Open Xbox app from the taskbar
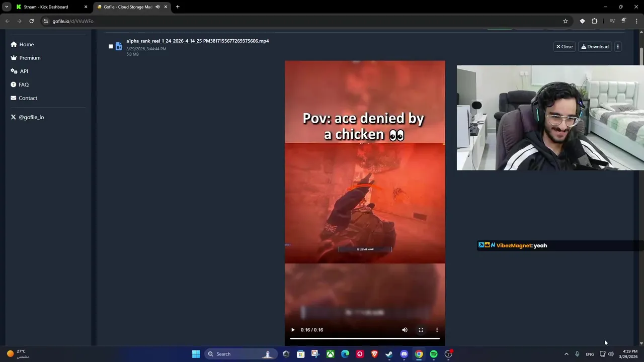The height and width of the screenshot is (362, 644). (x=330, y=354)
